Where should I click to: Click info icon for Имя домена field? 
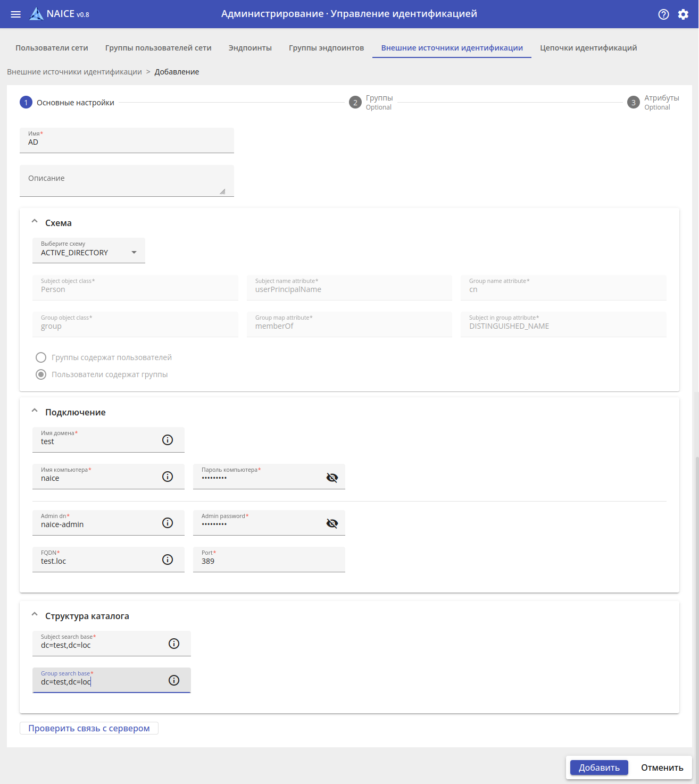(168, 440)
